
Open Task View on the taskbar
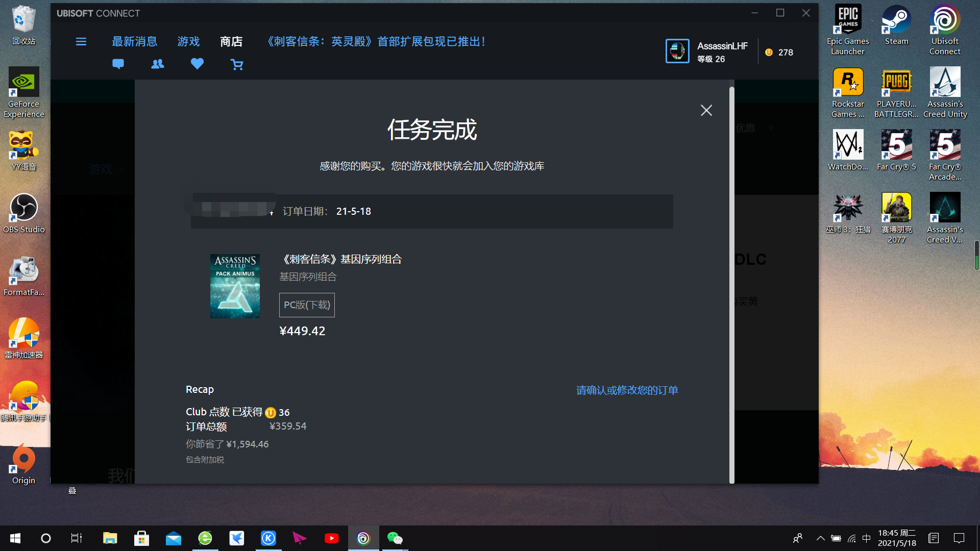click(x=77, y=538)
